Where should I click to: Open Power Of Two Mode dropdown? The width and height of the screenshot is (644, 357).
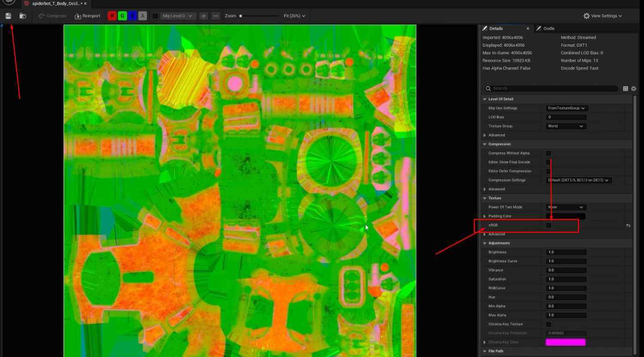click(565, 207)
